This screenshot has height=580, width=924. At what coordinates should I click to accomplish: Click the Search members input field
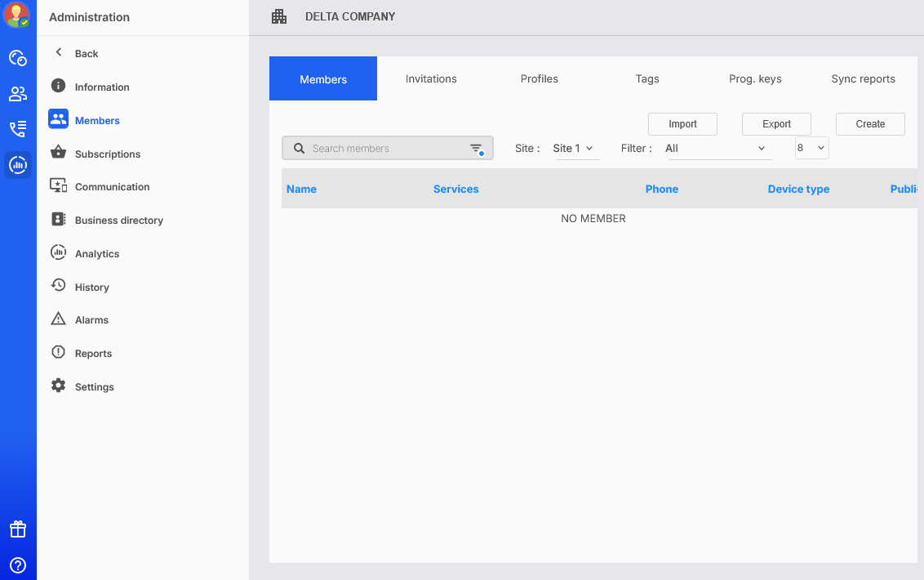click(x=384, y=149)
